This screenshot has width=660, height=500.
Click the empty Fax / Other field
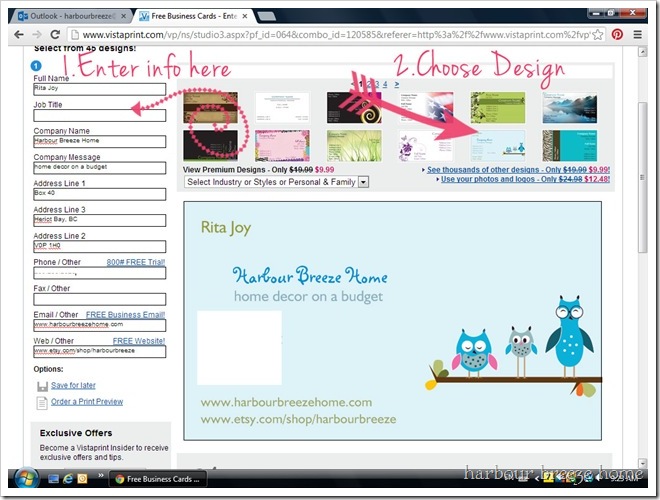(100, 299)
